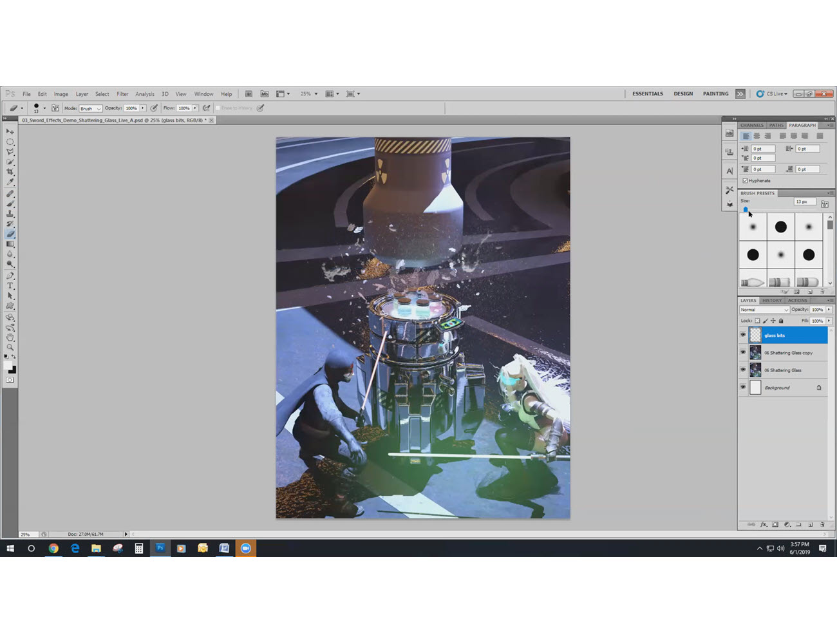The height and width of the screenshot is (644, 837).
Task: Switch to the PAINTING workspace
Action: coord(715,93)
